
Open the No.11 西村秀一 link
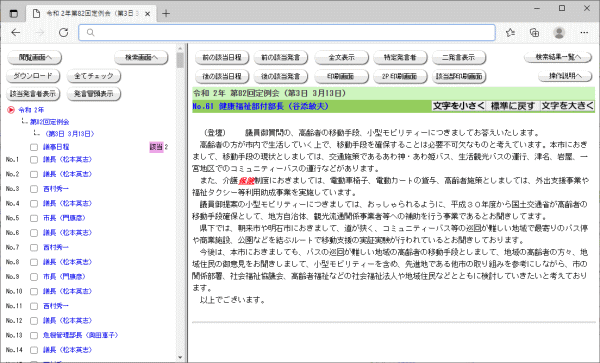(55, 306)
